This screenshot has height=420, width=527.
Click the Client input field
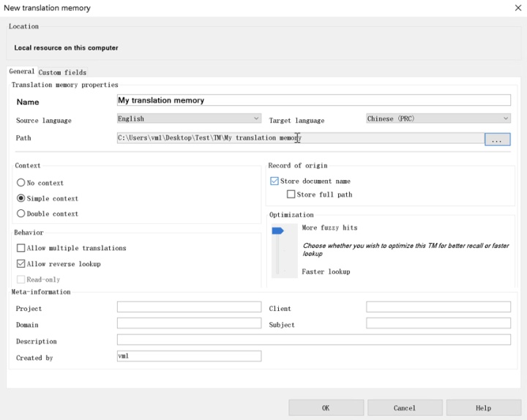click(x=438, y=307)
